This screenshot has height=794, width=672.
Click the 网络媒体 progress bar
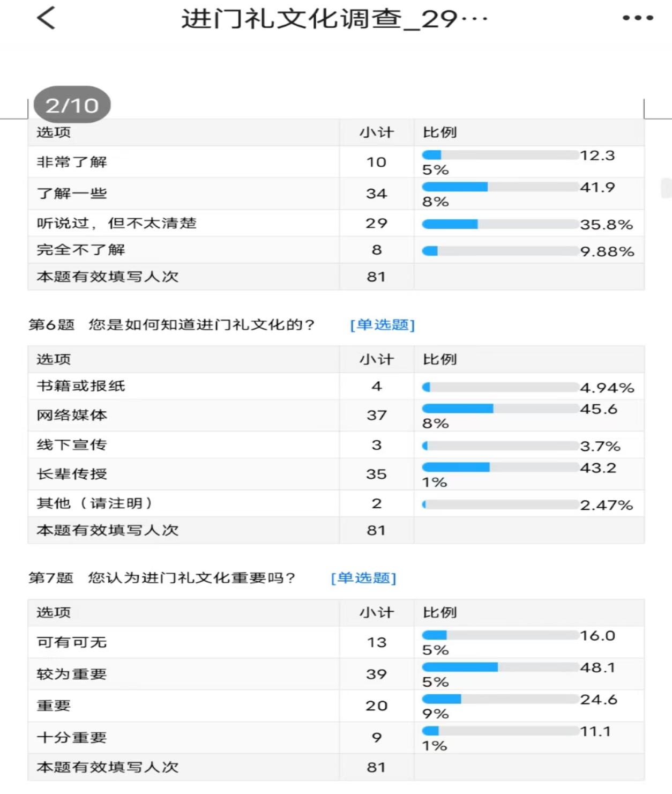pyautogui.click(x=500, y=409)
